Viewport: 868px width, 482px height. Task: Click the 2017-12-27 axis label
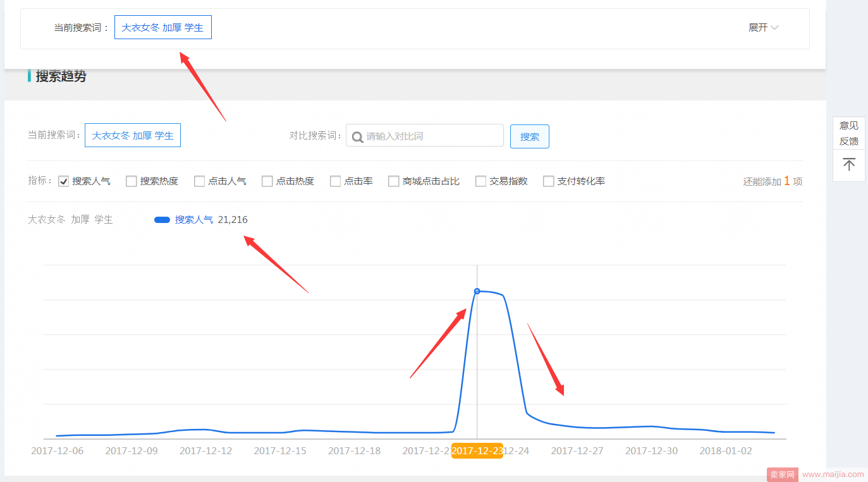pos(577,451)
